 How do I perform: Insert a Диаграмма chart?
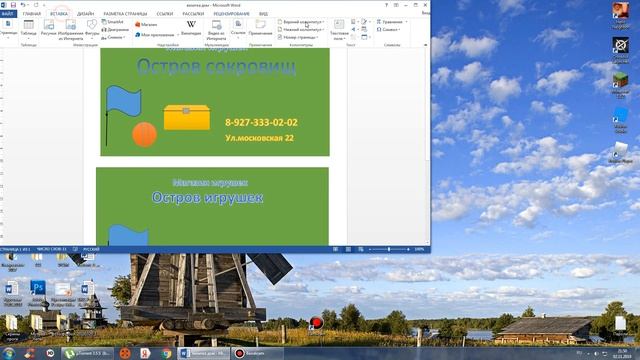tap(115, 29)
